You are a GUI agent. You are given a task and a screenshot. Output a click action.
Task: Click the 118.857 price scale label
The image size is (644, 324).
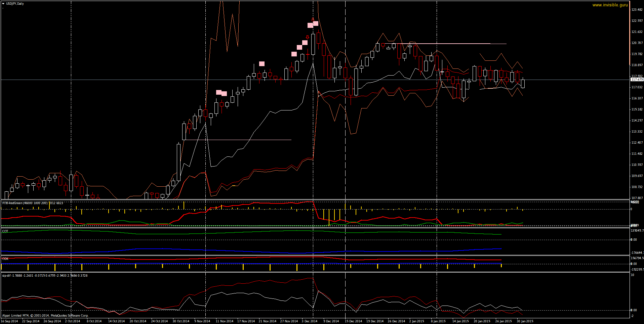[637, 65]
